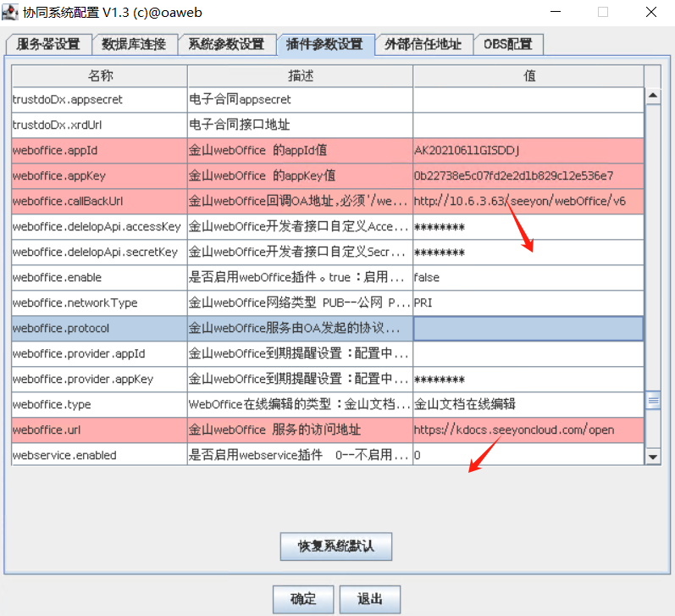Screen dimensions: 675x616
Task: Click the scrollbar up arrow
Action: click(652, 97)
